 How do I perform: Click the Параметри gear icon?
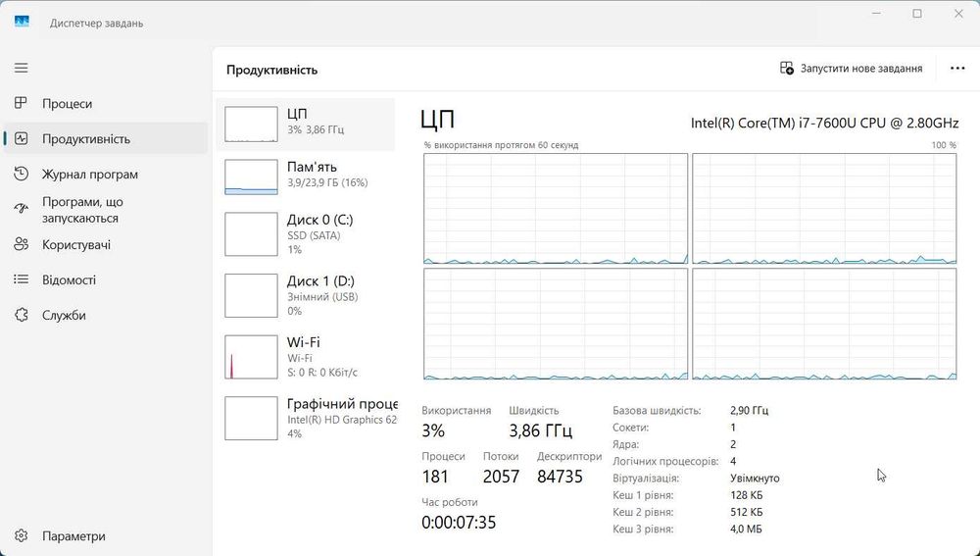pos(22,536)
